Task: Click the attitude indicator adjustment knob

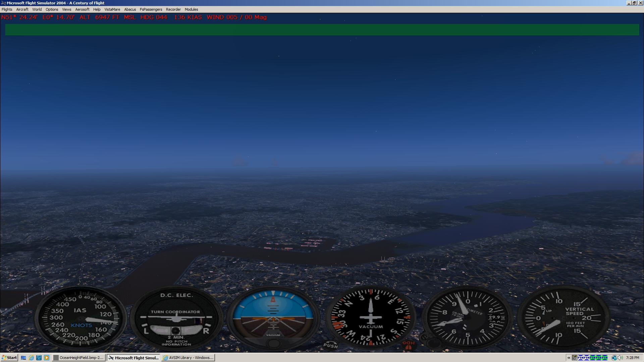Action: 273,343
